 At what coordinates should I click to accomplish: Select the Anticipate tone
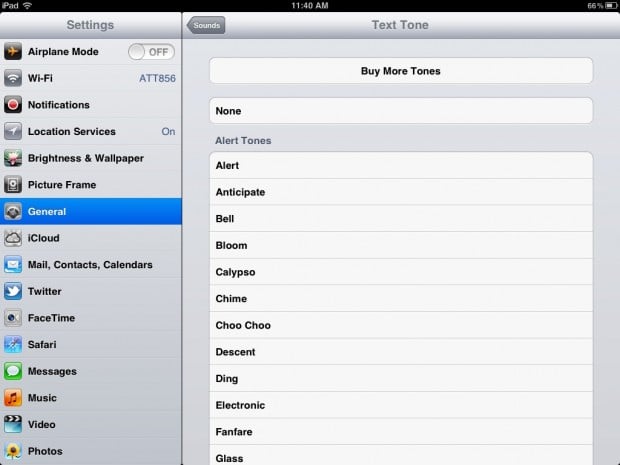click(x=401, y=192)
